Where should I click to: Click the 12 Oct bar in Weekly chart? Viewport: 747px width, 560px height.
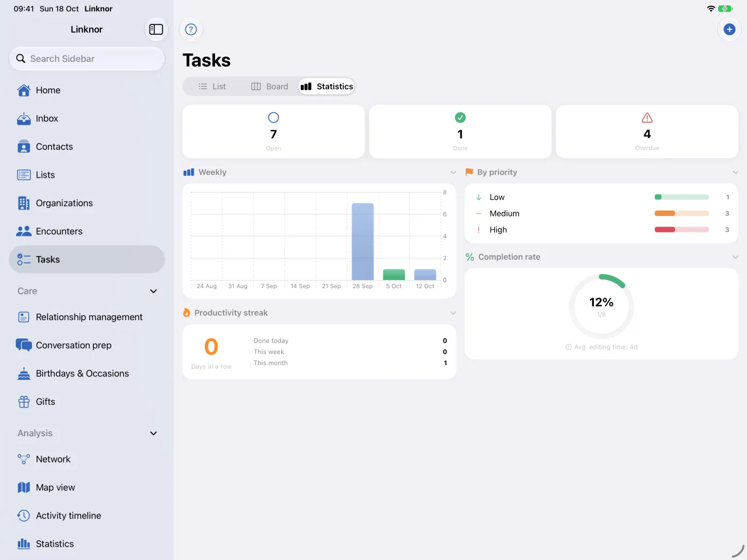coord(425,275)
